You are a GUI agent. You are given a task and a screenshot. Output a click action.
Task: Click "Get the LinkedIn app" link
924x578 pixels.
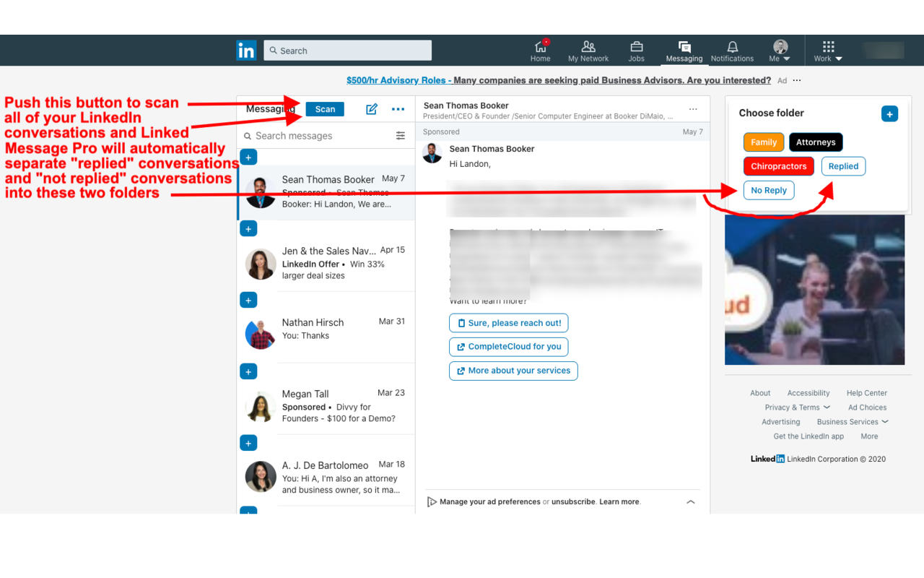click(x=808, y=436)
